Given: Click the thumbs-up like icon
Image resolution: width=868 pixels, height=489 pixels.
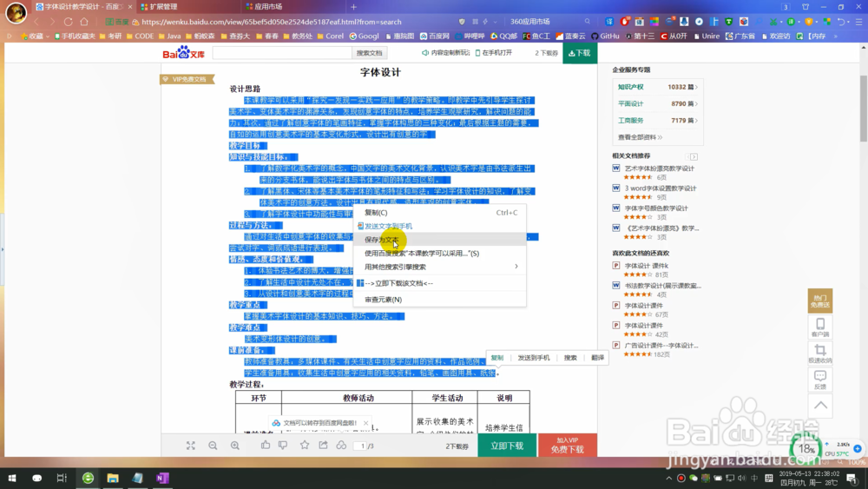Looking at the screenshot, I should [x=266, y=445].
